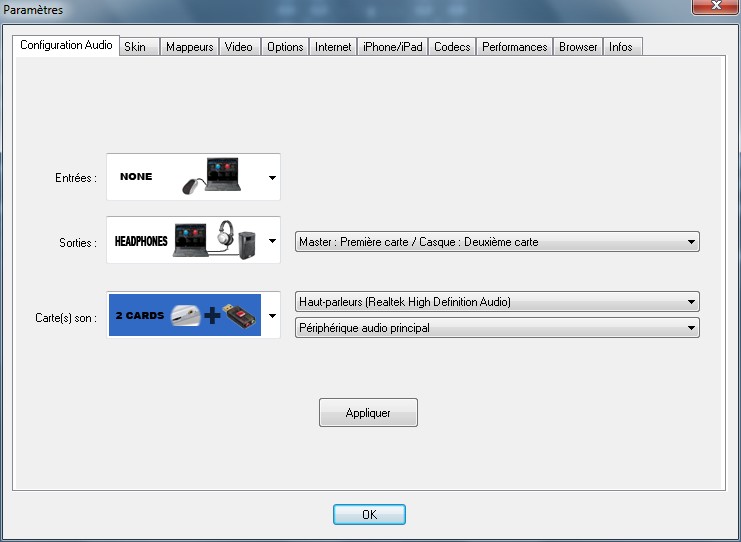Screen dimensions: 741x542
Task: Go to the Internet tab
Action: (333, 47)
